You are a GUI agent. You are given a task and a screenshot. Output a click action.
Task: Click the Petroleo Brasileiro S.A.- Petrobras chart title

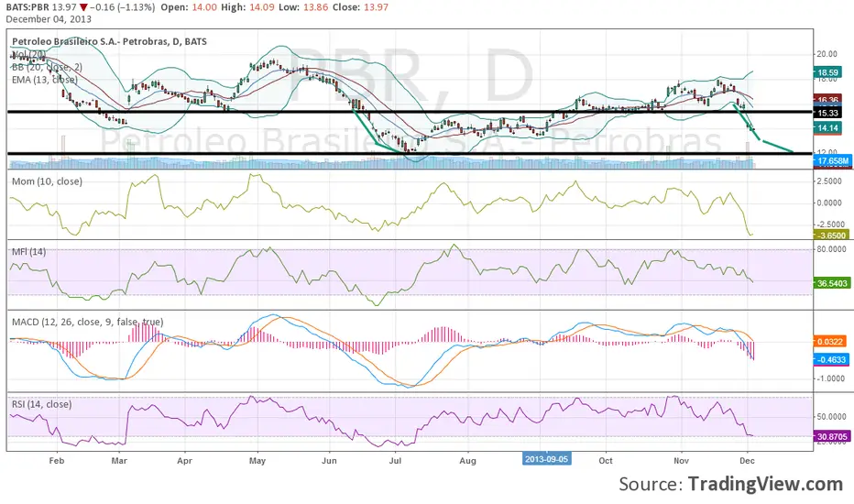click(109, 41)
